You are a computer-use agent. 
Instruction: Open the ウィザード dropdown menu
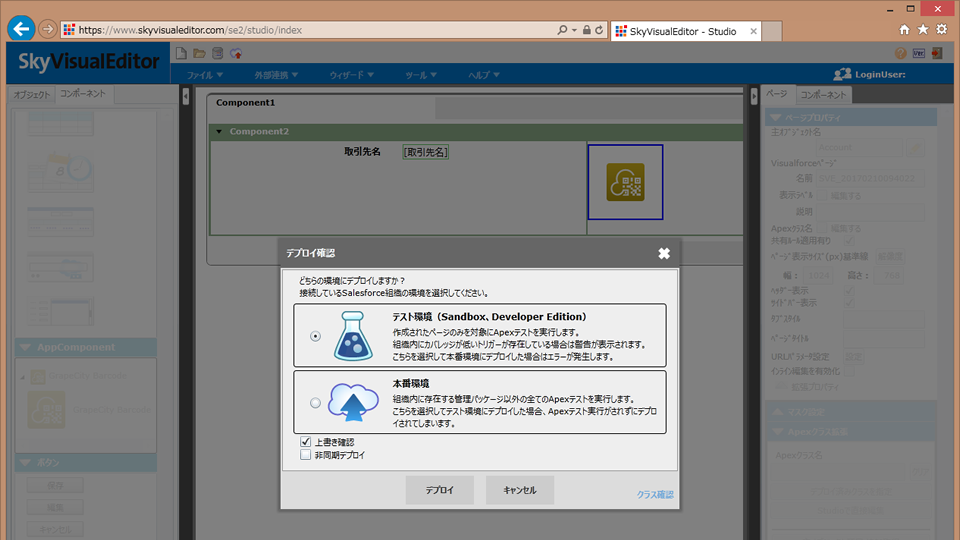click(351, 75)
